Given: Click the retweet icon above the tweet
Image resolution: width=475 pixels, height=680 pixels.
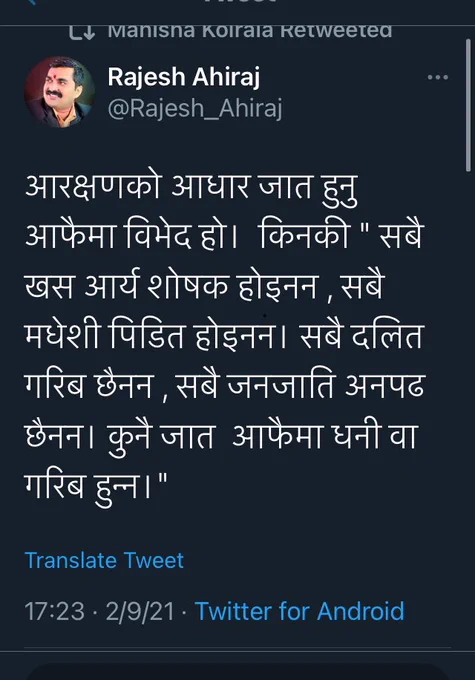Looking at the screenshot, I should (82, 33).
